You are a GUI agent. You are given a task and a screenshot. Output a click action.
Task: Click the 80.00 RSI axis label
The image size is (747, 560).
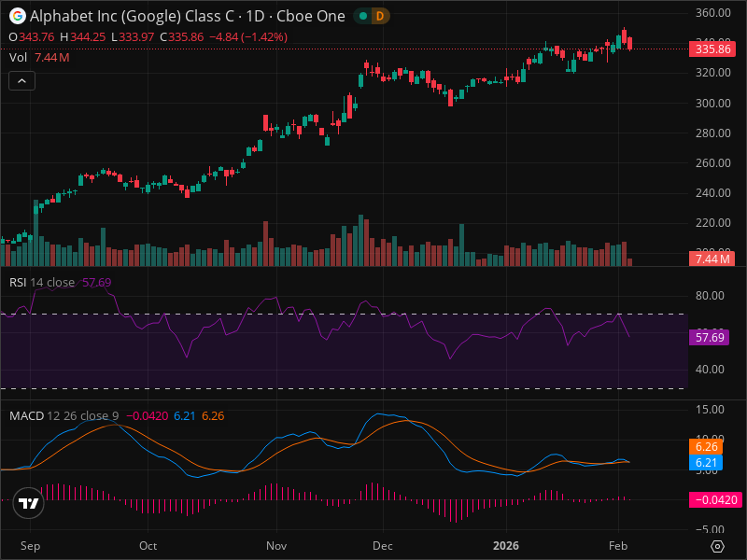pyautogui.click(x=710, y=296)
